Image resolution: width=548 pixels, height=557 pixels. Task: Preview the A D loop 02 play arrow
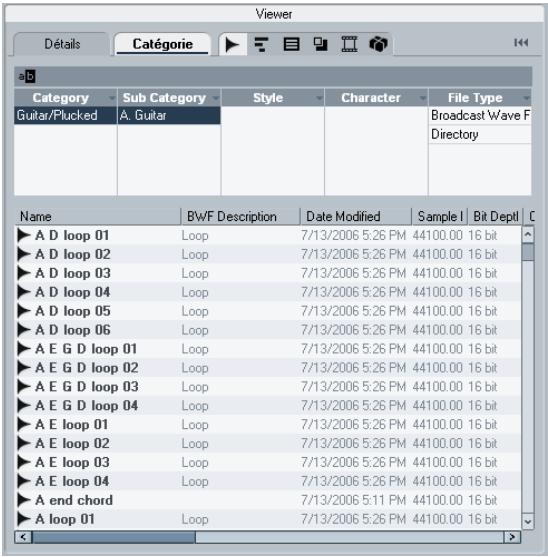pyautogui.click(x=24, y=254)
